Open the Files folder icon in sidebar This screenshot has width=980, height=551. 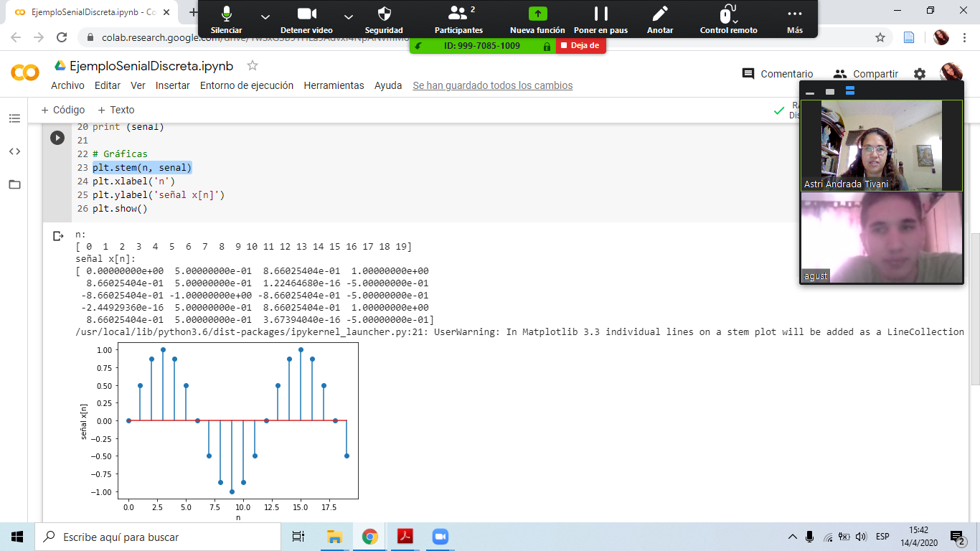[x=14, y=184]
